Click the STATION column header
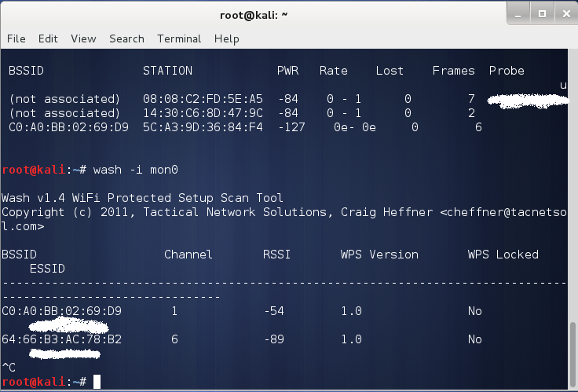 pos(167,71)
